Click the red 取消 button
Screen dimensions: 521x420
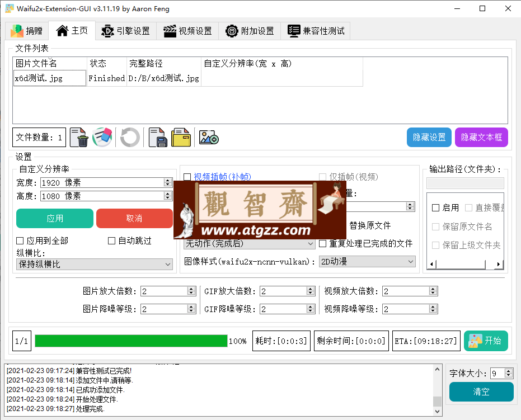pos(134,219)
